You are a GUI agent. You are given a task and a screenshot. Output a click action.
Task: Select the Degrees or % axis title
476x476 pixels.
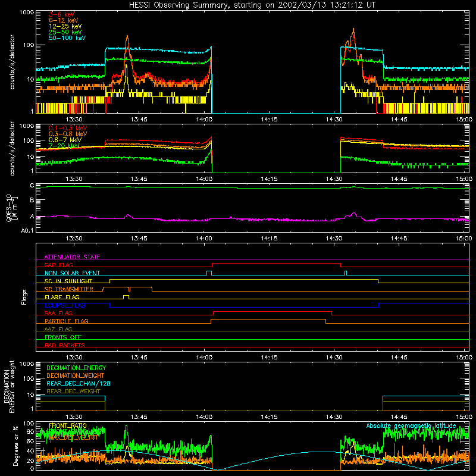click(x=15, y=446)
